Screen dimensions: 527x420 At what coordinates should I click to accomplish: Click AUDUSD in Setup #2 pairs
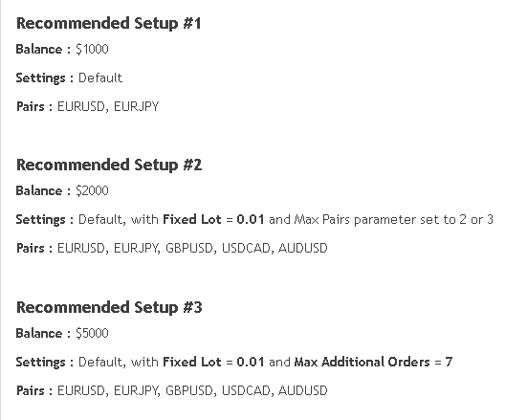point(303,248)
